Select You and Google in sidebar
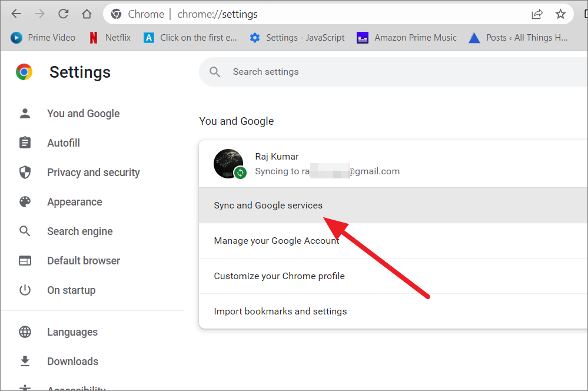 coord(83,113)
